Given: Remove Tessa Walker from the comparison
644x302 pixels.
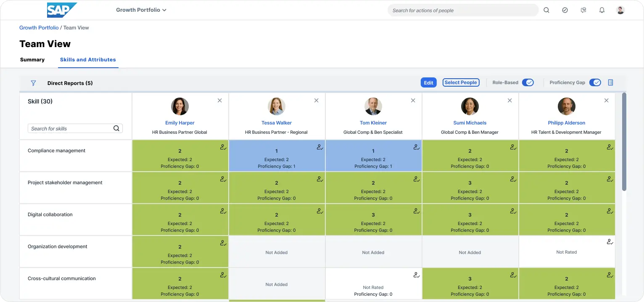Looking at the screenshot, I should (316, 101).
